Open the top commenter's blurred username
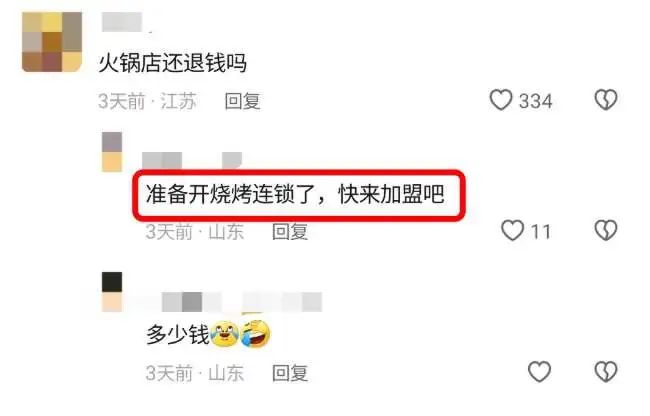Screen dimensions: 650x416 click(x=122, y=22)
